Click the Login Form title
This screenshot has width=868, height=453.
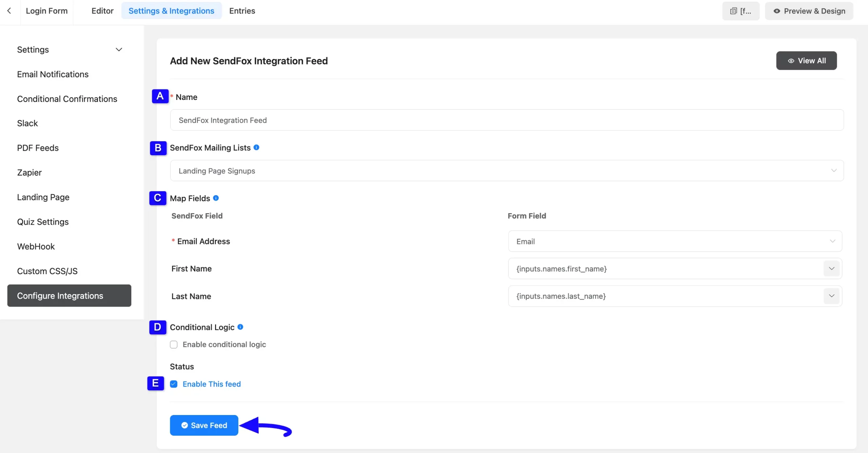[47, 11]
